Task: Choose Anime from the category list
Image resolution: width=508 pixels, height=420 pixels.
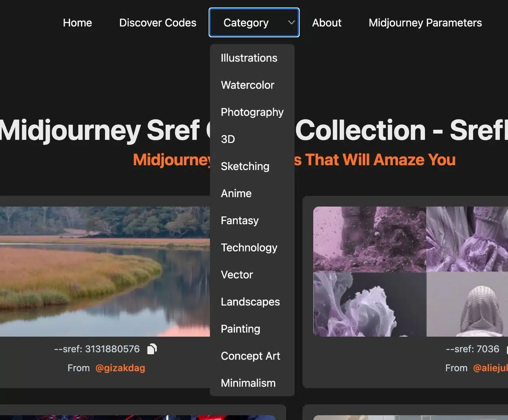Action: tap(236, 193)
